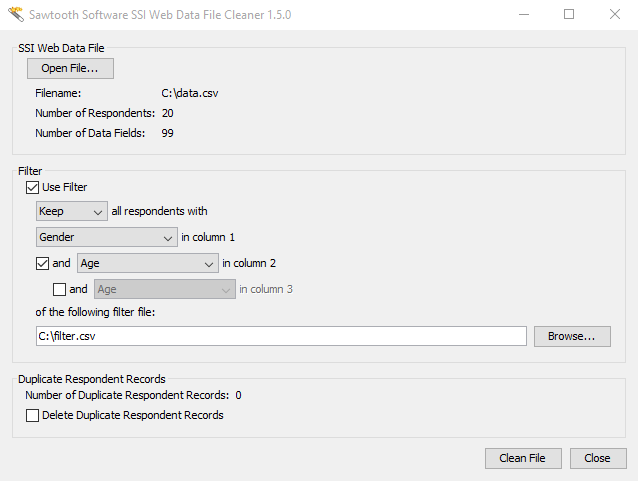Click Browse... to choose filter file
638x481 pixels.
coord(571,336)
